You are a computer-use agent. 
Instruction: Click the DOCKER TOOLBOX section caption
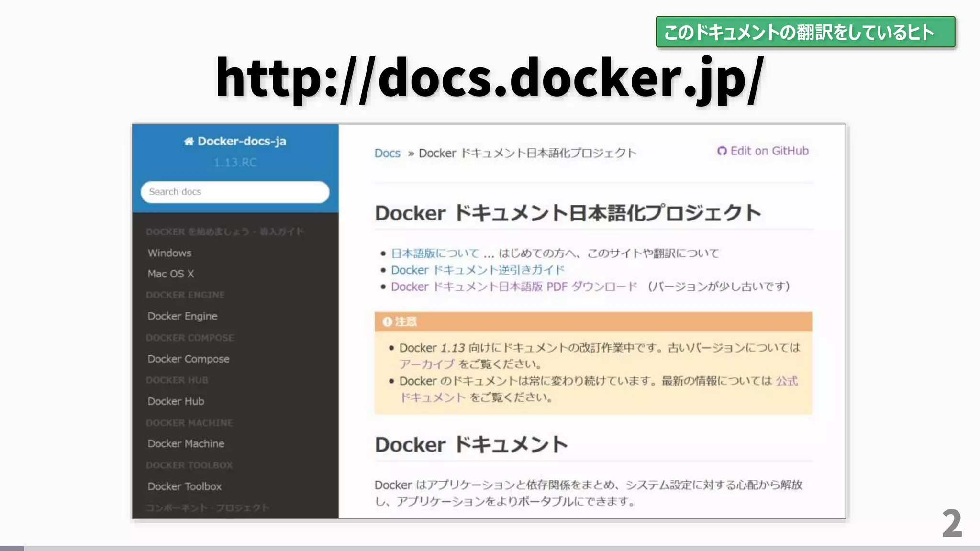(189, 465)
